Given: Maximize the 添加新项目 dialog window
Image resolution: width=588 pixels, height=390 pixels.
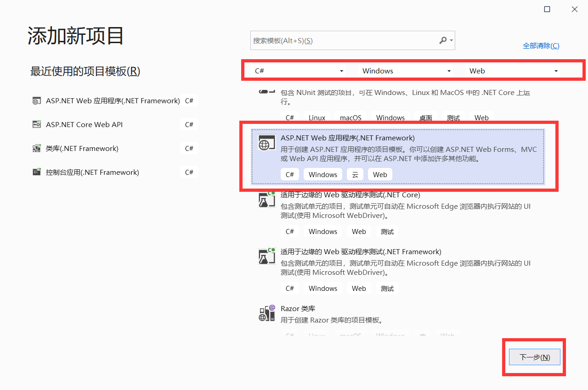Looking at the screenshot, I should pyautogui.click(x=547, y=9).
